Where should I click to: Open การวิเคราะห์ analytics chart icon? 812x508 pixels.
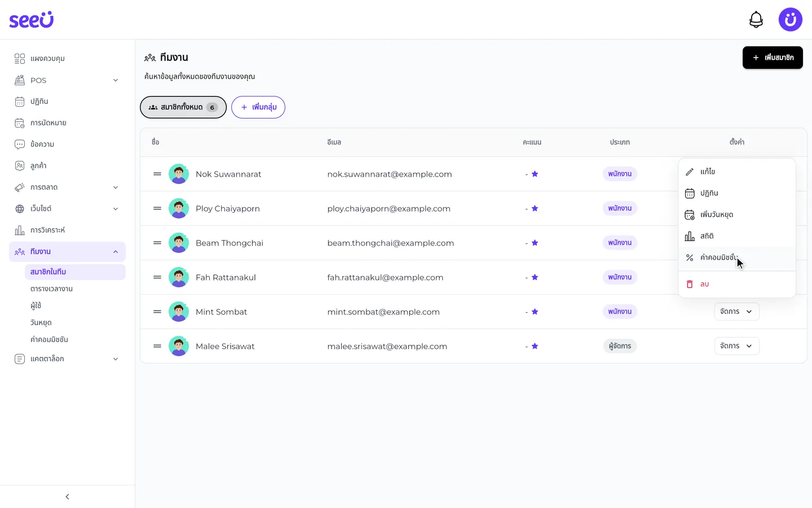[x=20, y=230]
